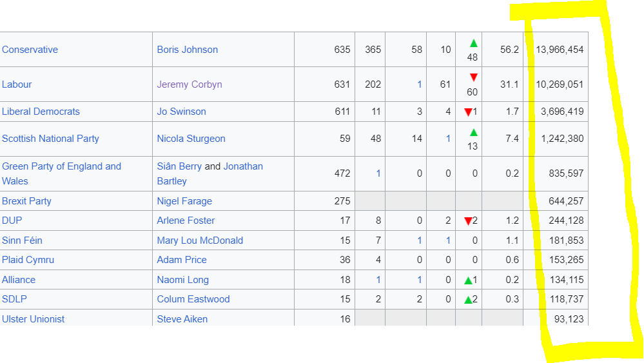Open the SDLP link

tap(14, 299)
